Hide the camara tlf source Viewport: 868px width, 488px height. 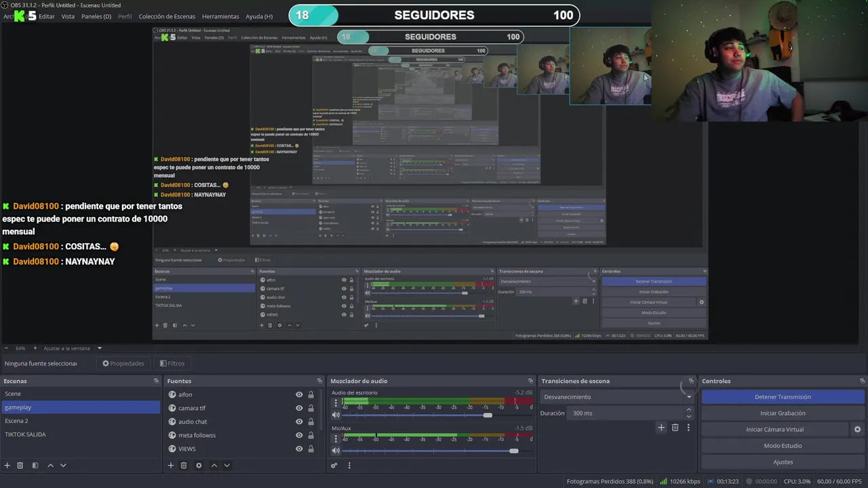point(299,408)
